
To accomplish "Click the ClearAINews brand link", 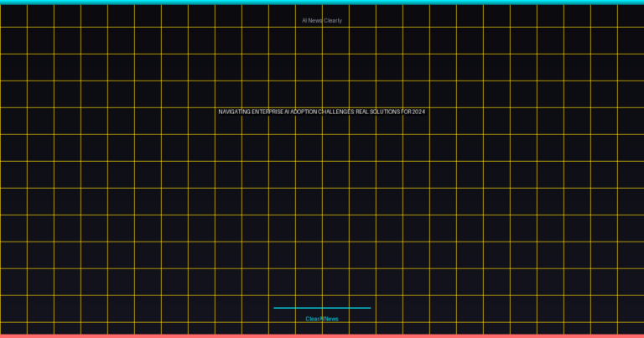I will click(322, 319).
